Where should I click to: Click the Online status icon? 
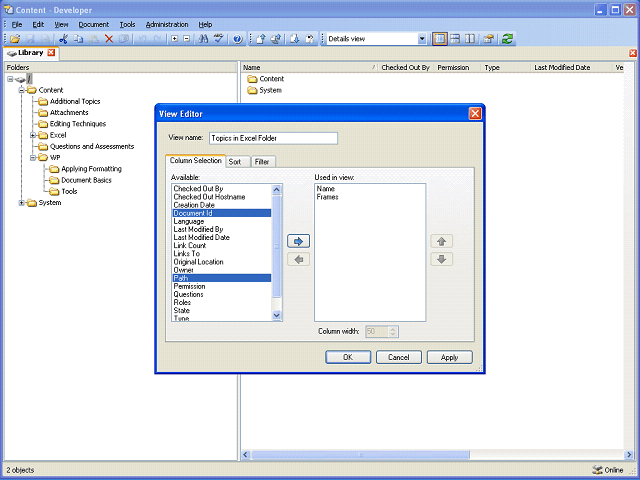597,470
